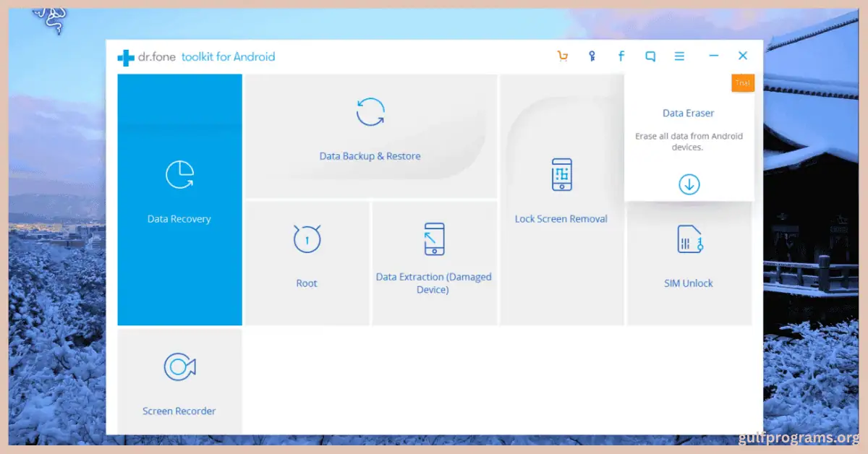The height and width of the screenshot is (454, 868).
Task: Click the key registration icon
Action: pyautogui.click(x=592, y=56)
